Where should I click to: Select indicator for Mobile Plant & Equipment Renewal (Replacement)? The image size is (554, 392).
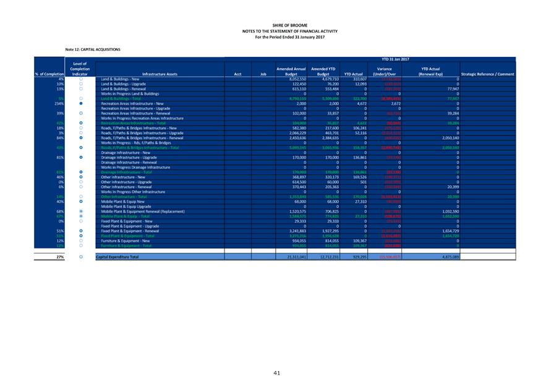(x=80, y=211)
